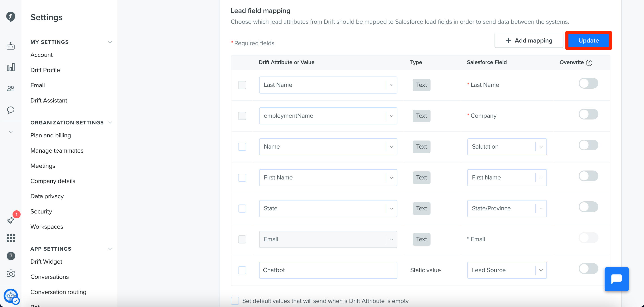Screen dimensions: 644x307
Task: Expand the sidebar chevron below conversations icon
Action: pos(11,132)
